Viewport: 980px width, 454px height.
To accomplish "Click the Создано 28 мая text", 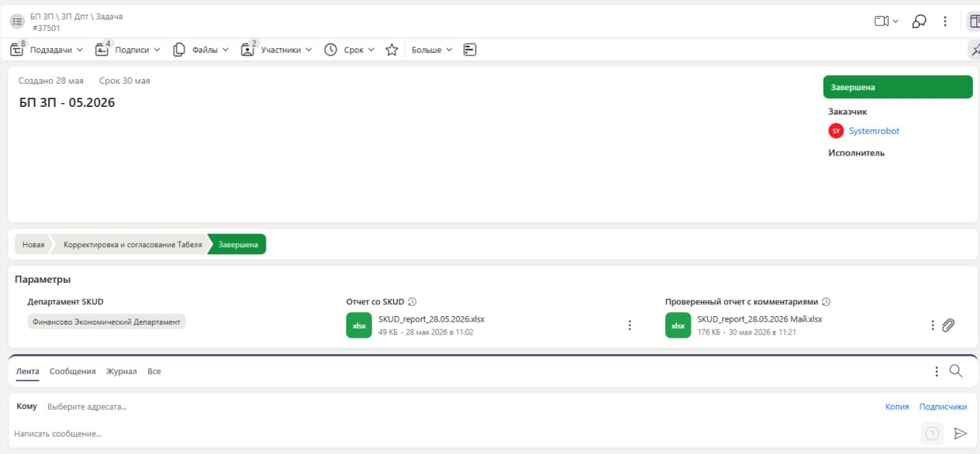I will (x=52, y=81).
